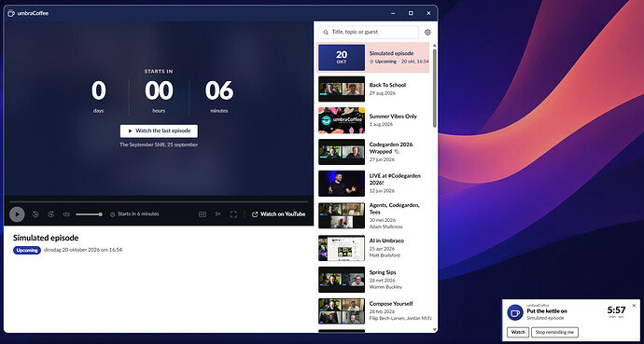The width and height of the screenshot is (644, 344).
Task: Click the Title, topic or guest search field
Action: pyautogui.click(x=369, y=32)
